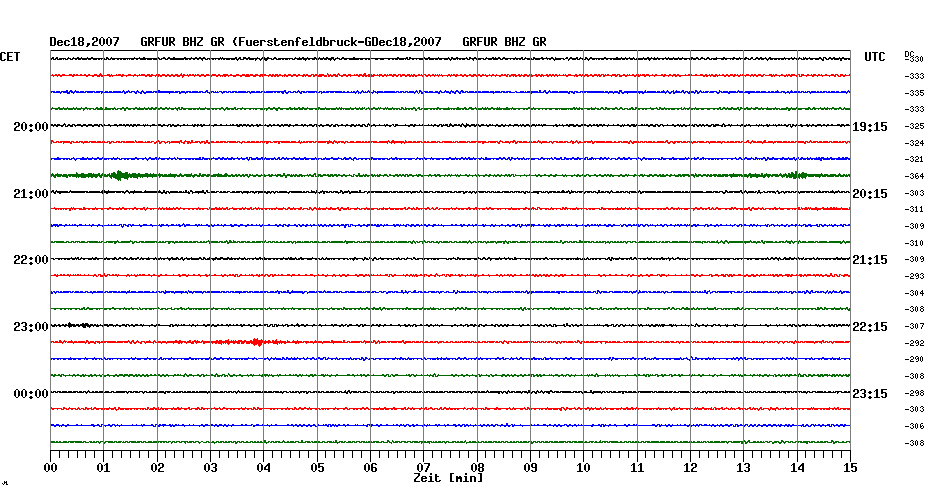This screenshot has width=930, height=494.
Task: Click the UTC timezone label
Action: click(874, 57)
